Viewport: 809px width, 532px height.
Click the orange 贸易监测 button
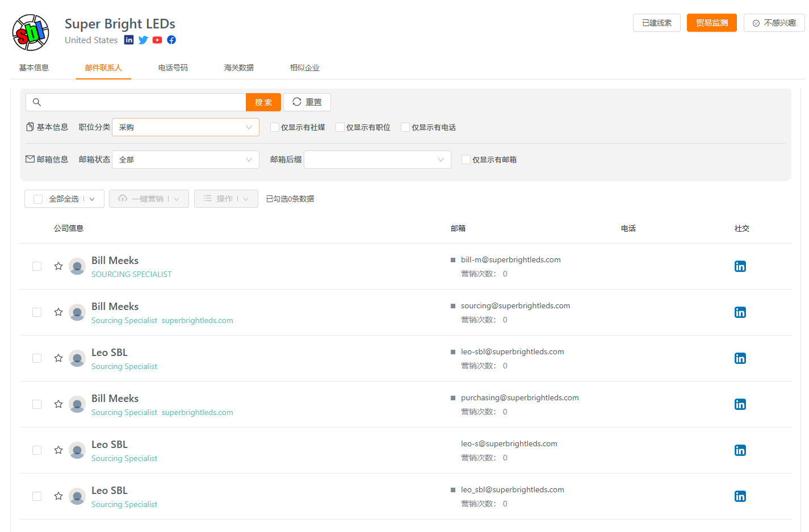[x=712, y=23]
